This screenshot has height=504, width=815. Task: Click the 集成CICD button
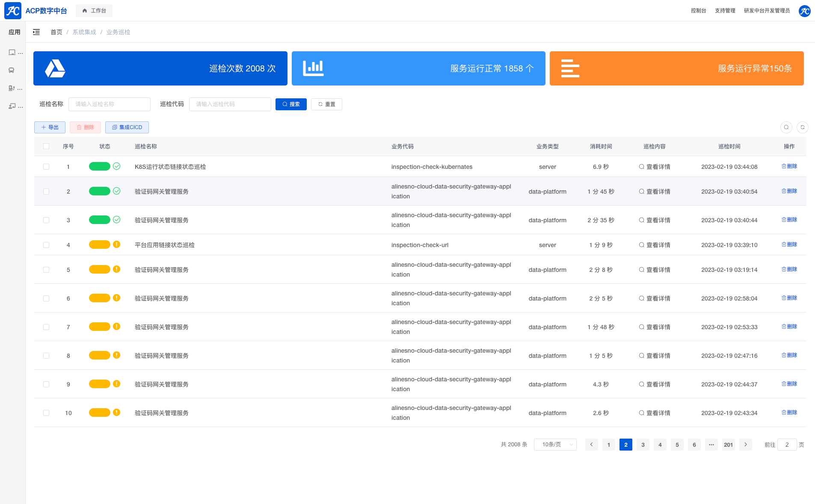[127, 127]
